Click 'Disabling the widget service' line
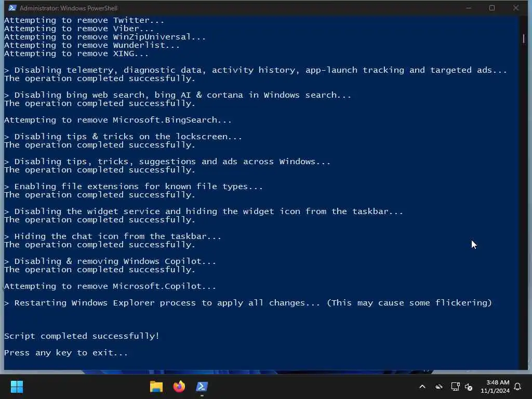The width and height of the screenshot is (532, 399). [204, 211]
